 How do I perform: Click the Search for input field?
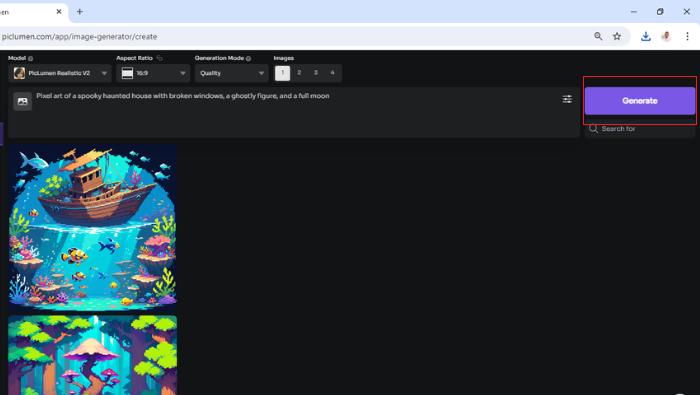click(640, 129)
